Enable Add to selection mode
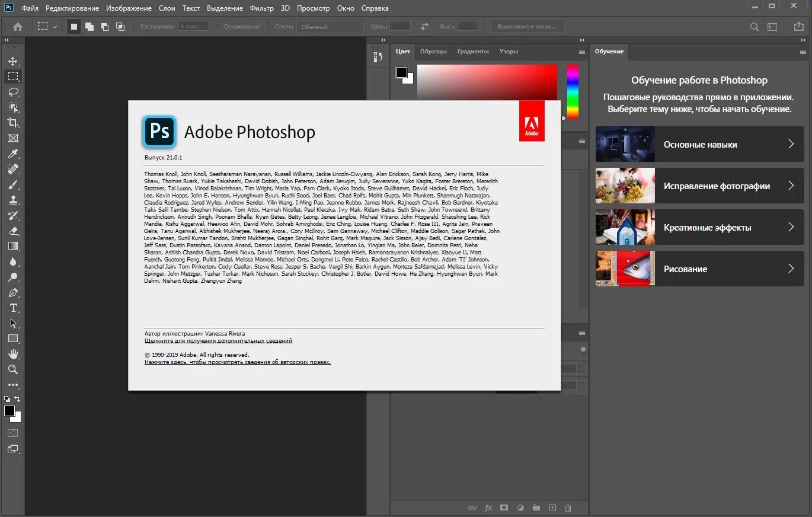 [90, 26]
